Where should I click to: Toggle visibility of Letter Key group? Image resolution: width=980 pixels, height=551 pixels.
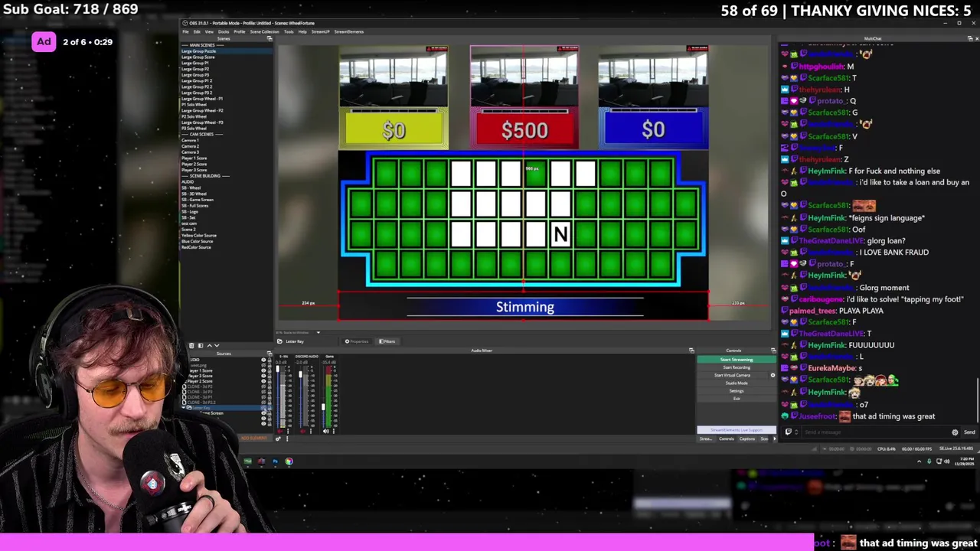(263, 408)
